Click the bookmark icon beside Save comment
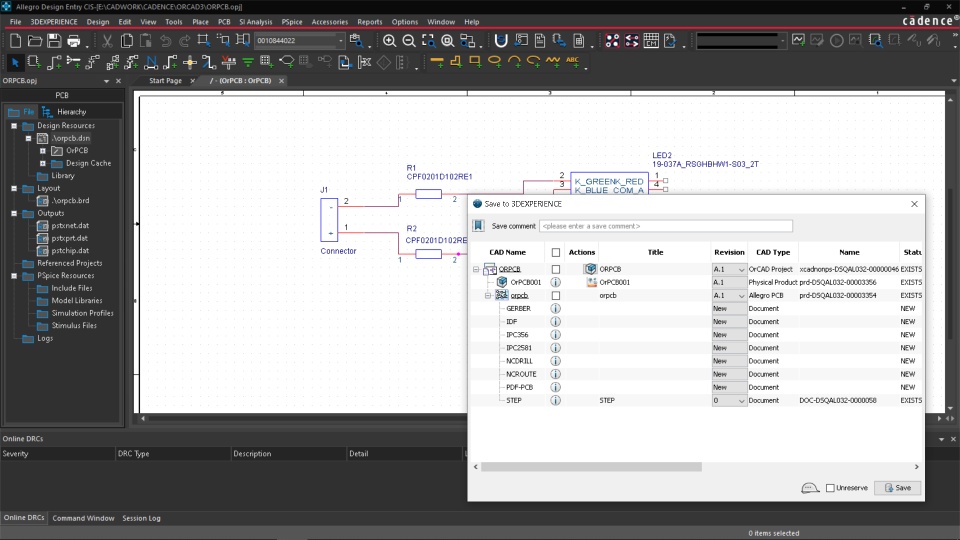 coord(479,226)
